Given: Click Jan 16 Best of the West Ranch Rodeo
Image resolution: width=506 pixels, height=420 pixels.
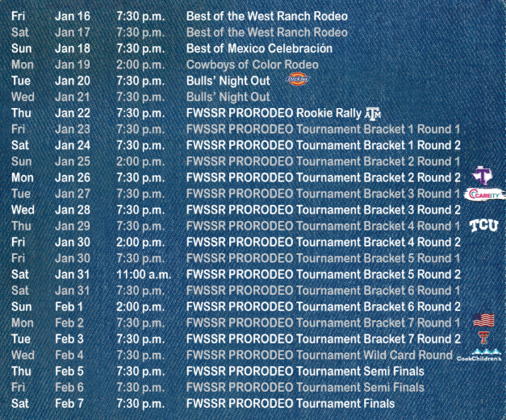Looking at the screenshot, I should tap(267, 16).
